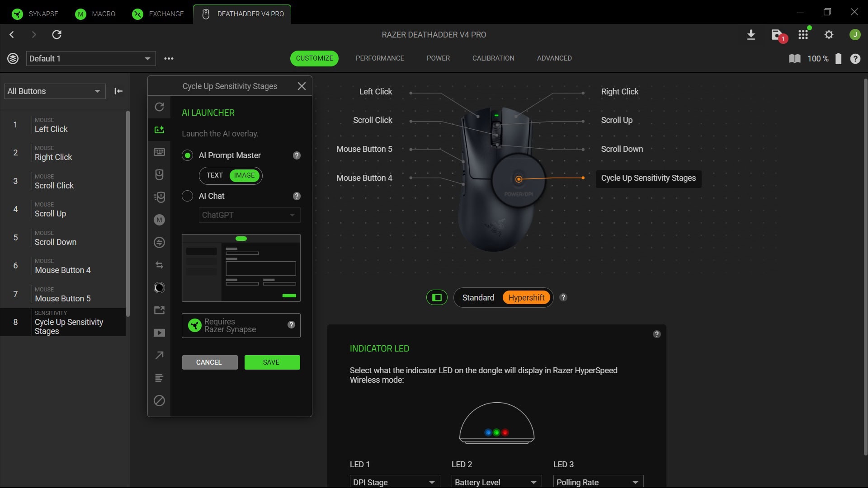The width and height of the screenshot is (868, 488).
Task: Select the Default function reset icon
Action: (159, 107)
